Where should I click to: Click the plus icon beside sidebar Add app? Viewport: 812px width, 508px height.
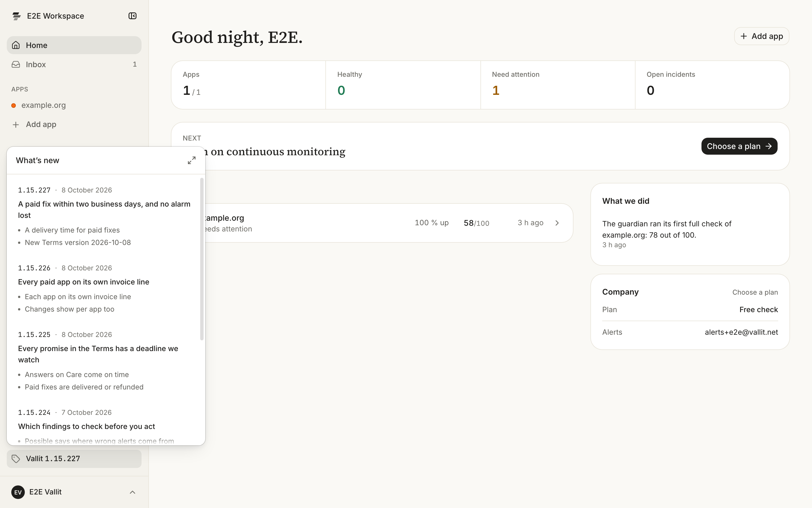click(x=16, y=125)
